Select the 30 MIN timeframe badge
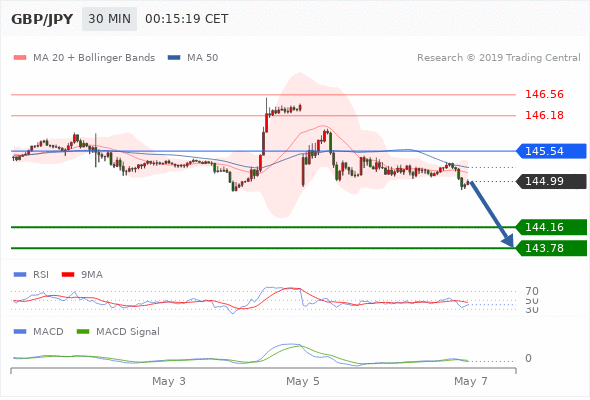The height and width of the screenshot is (400, 590). 109,19
